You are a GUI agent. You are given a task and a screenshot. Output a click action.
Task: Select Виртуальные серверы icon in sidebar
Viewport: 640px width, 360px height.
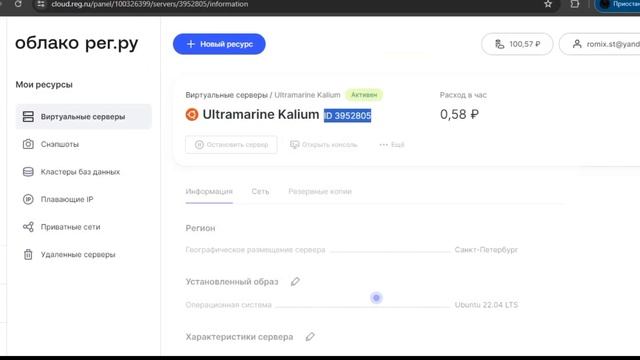click(28, 117)
